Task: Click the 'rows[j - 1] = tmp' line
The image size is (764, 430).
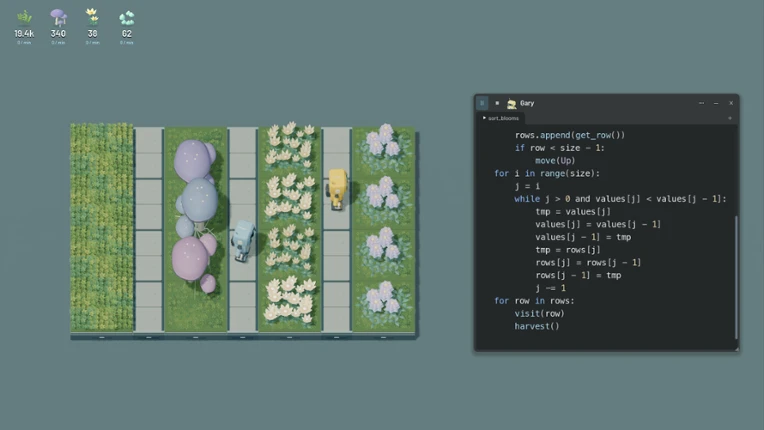Action: 578,275
